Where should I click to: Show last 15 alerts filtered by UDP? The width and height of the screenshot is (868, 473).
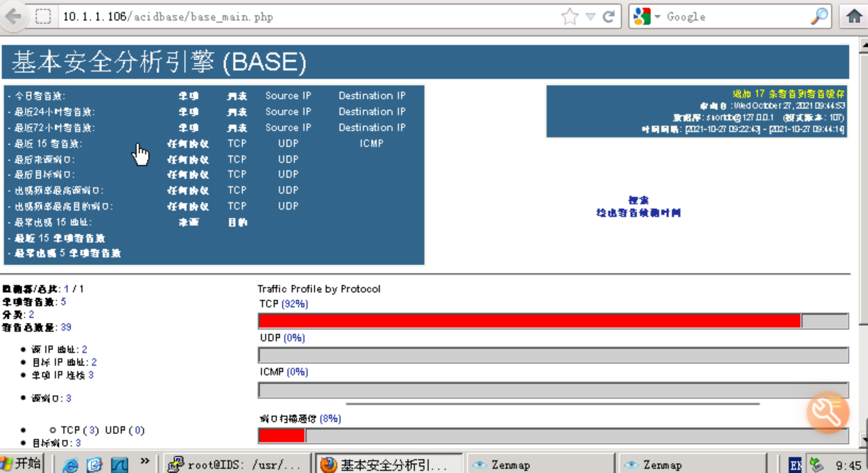(x=288, y=144)
